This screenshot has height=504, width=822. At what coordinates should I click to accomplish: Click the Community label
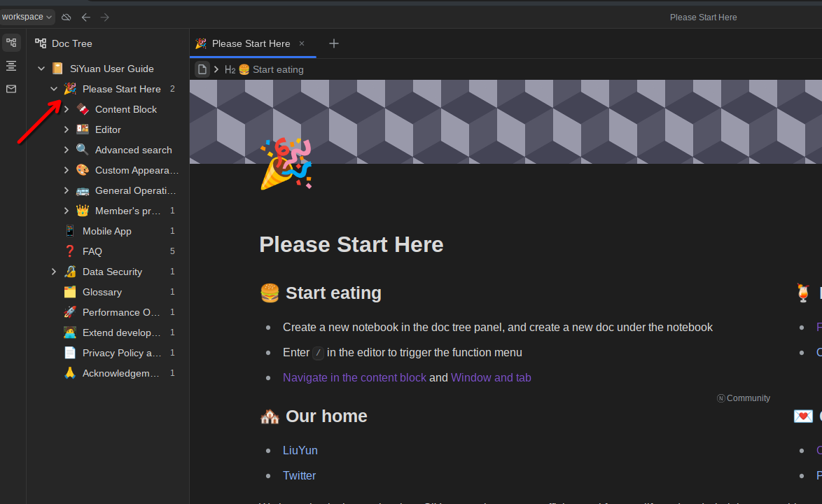(x=744, y=398)
